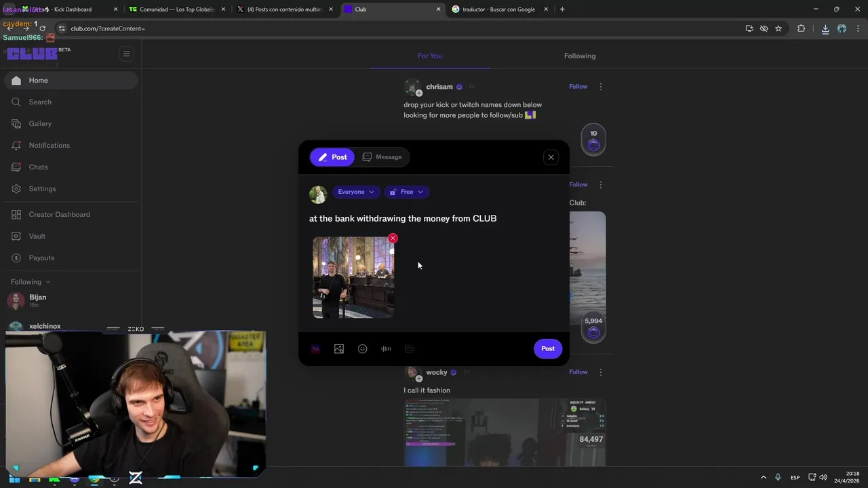
Task: Open Chats in the sidebar
Action: [71, 167]
